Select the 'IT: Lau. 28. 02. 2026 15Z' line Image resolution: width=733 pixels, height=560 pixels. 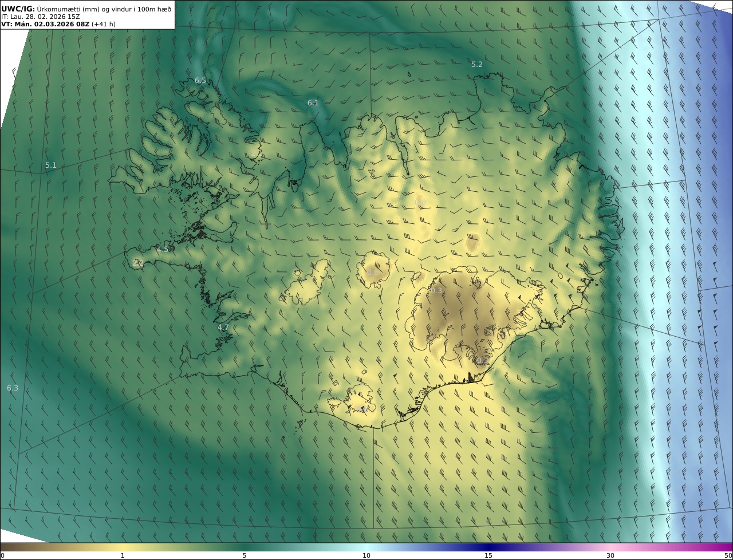click(41, 17)
